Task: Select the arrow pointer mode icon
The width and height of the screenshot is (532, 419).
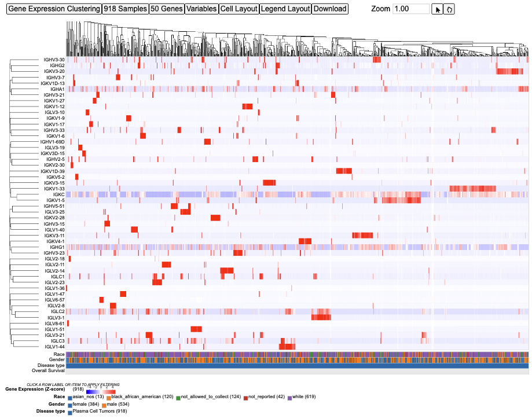Action: coord(437,9)
